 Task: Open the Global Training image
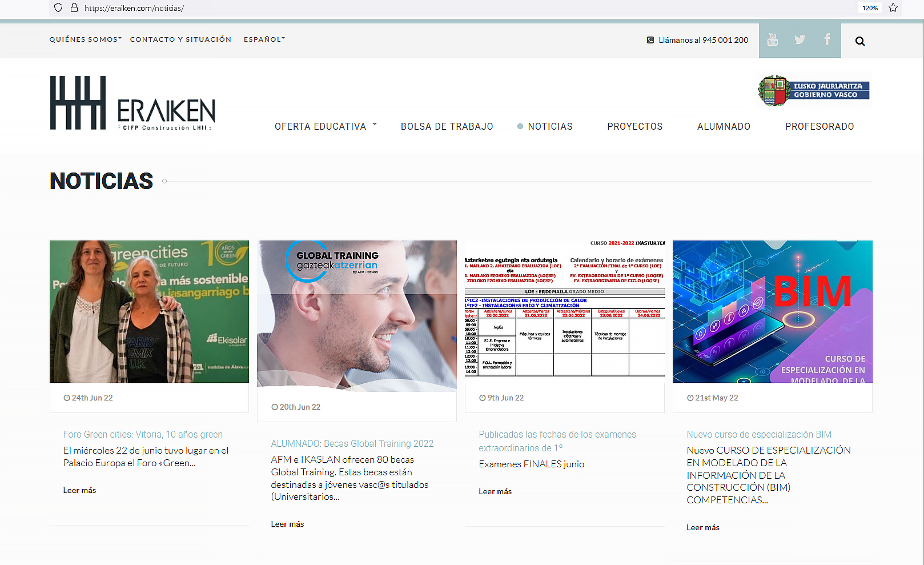pos(357,316)
